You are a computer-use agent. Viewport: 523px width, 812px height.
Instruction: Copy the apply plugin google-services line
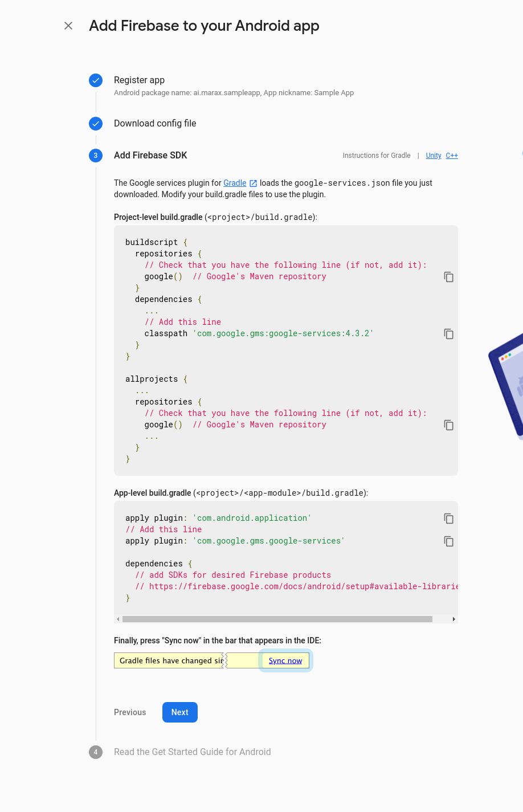coord(449,541)
